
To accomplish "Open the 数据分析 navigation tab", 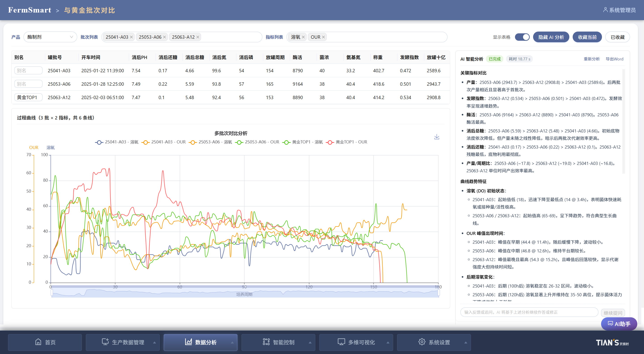I will coord(201,342).
